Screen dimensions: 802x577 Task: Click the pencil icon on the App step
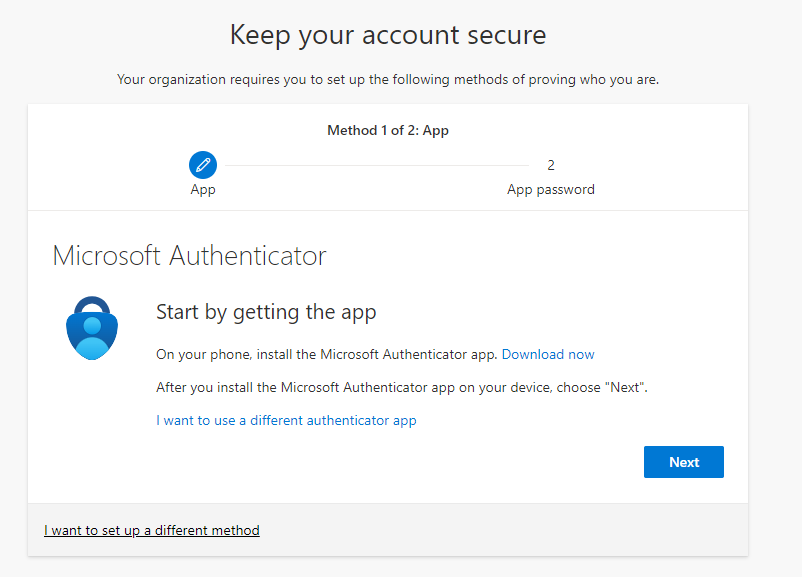tap(203, 164)
